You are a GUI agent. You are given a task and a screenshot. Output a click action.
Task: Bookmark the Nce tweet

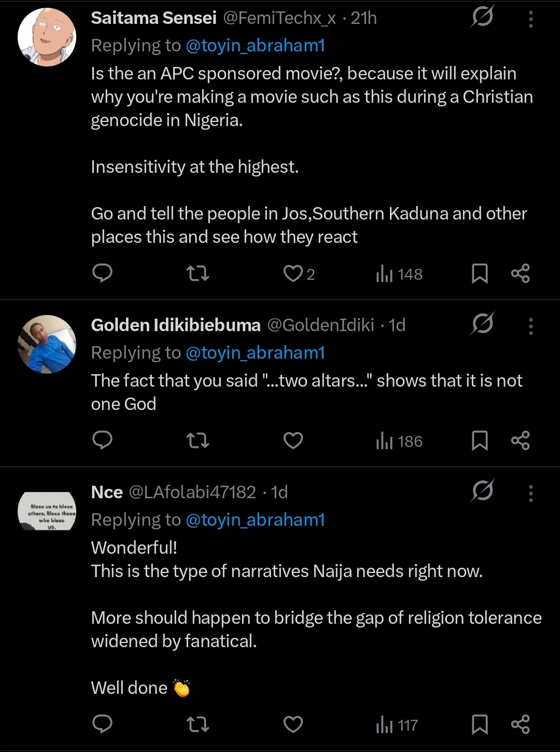point(480,724)
